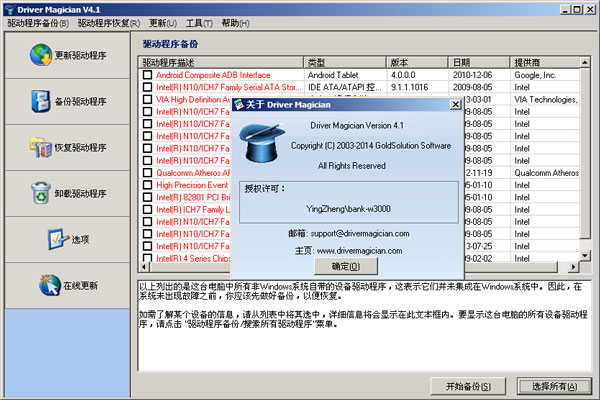Click the 'VIA Technologies' provider cell
Viewport: 600px width, 400px height.
tap(546, 100)
